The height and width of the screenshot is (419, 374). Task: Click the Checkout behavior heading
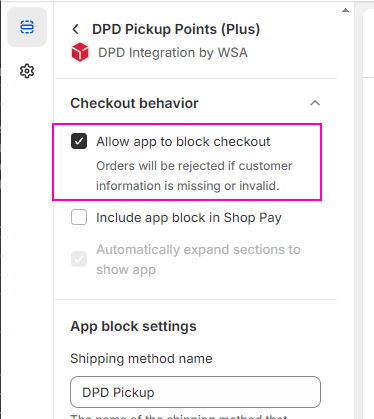(134, 103)
